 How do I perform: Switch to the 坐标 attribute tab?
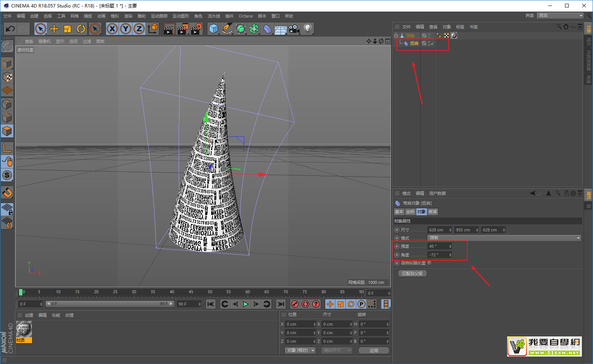[x=410, y=212]
